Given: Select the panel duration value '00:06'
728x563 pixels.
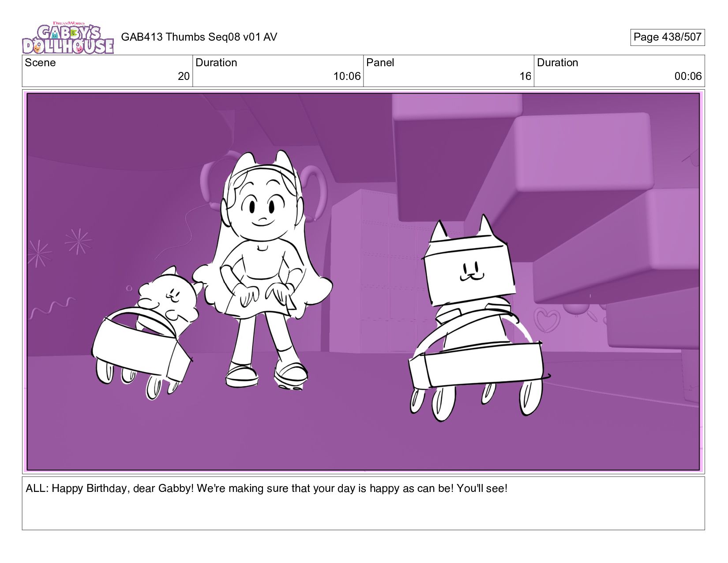Looking at the screenshot, I should [x=688, y=76].
